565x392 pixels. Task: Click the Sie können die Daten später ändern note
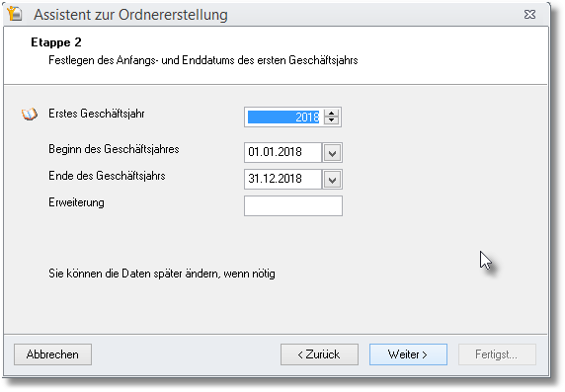[x=162, y=274]
